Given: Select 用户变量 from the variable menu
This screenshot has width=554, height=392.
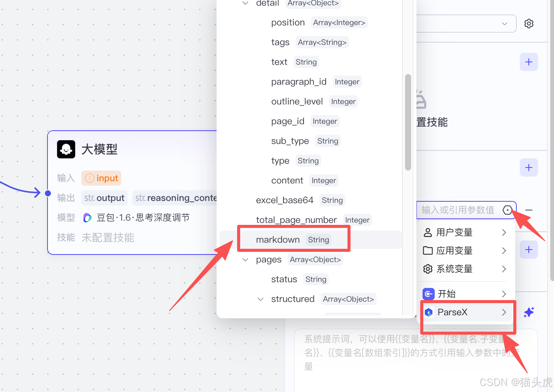Looking at the screenshot, I should pos(454,232).
